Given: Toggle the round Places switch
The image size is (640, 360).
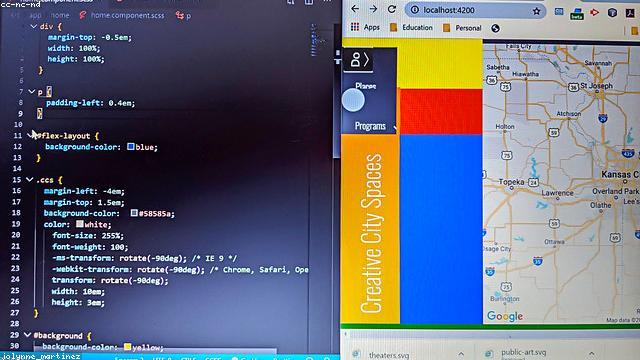Looking at the screenshot, I should pyautogui.click(x=353, y=100).
